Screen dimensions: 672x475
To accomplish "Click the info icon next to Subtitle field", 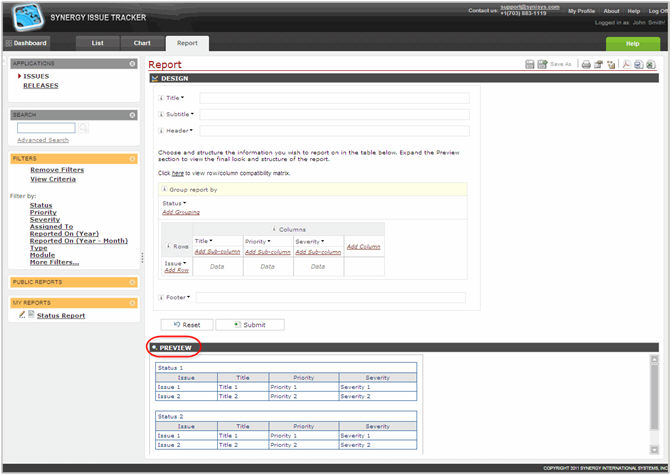I will pos(162,114).
